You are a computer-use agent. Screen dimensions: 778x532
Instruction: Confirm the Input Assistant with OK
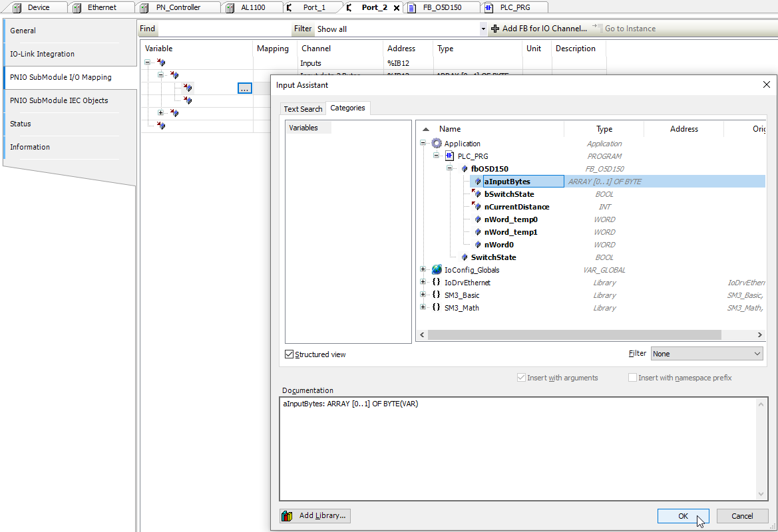683,515
